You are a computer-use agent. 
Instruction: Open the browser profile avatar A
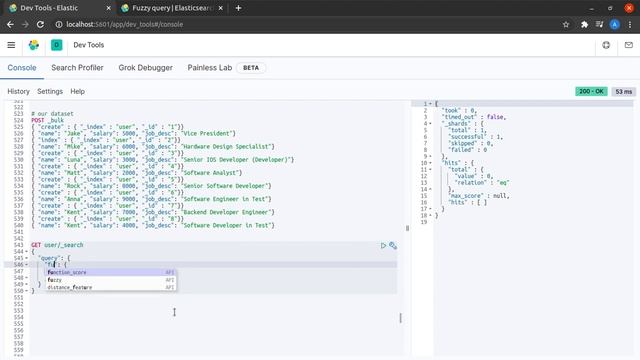pos(614,24)
